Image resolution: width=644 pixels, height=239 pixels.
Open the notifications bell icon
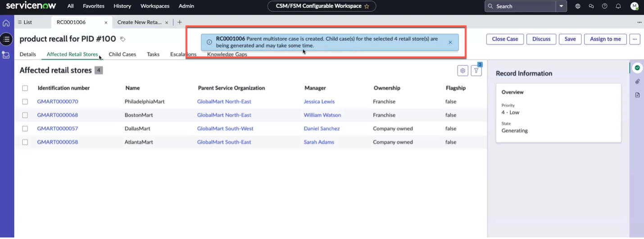(x=618, y=6)
